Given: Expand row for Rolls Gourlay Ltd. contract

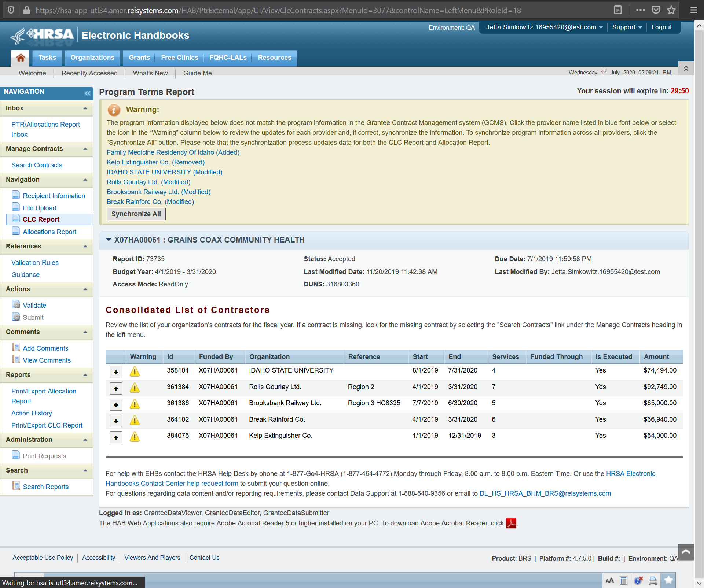Looking at the screenshot, I should (116, 388).
